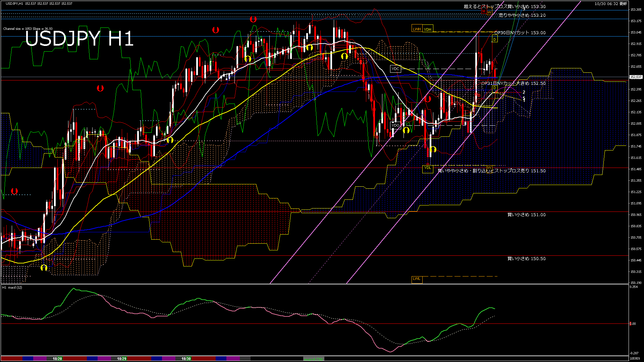Viewport: 644px width, 362px height.
Task: Click the yellow D marker below 153.00
Action: [x=495, y=40]
